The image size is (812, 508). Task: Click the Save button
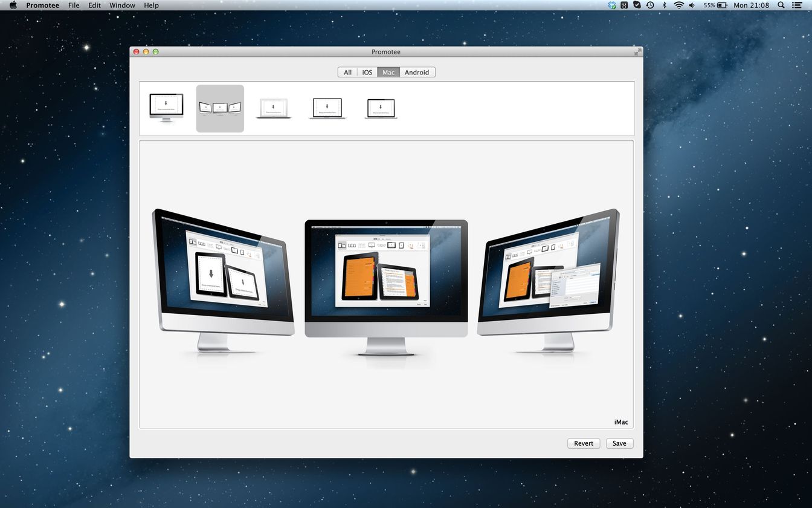619,443
